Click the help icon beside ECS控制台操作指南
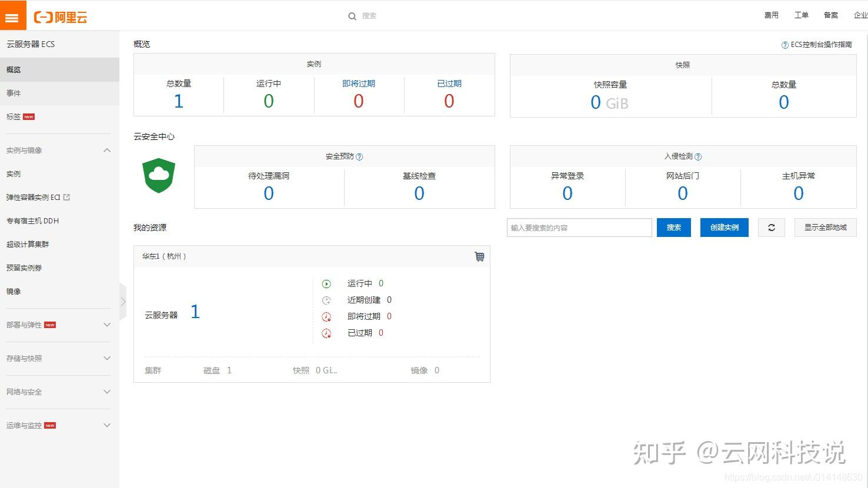 point(784,45)
